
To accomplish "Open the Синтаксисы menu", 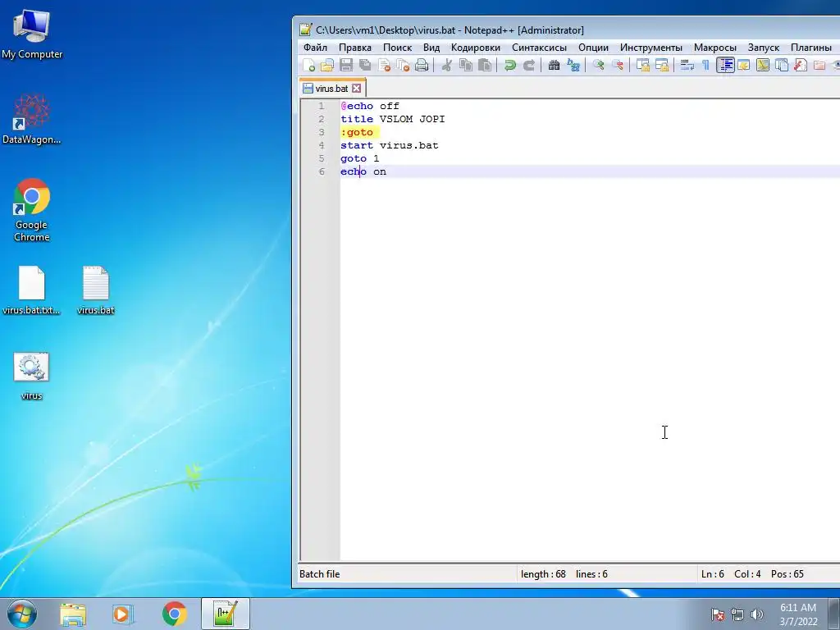I will (539, 47).
